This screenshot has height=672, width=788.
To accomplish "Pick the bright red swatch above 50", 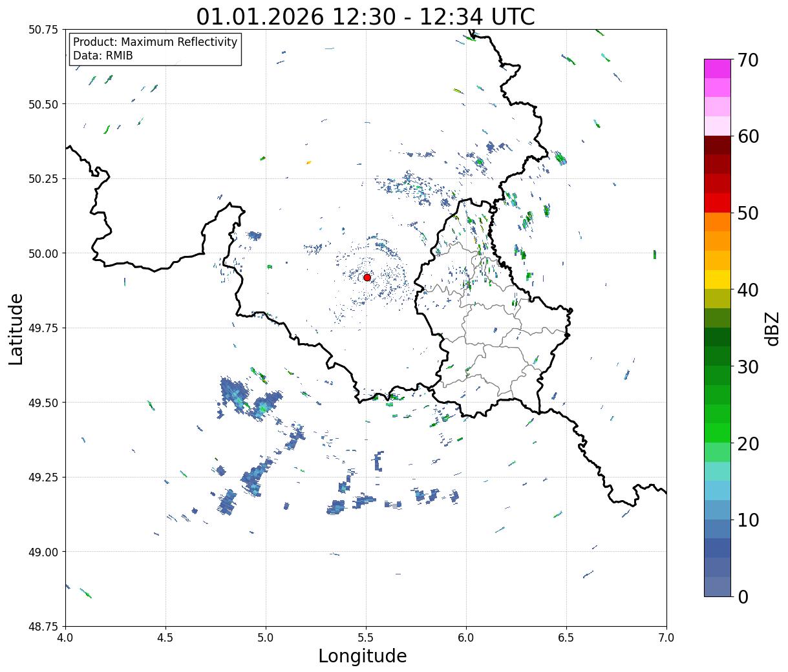I will pyautogui.click(x=718, y=203).
